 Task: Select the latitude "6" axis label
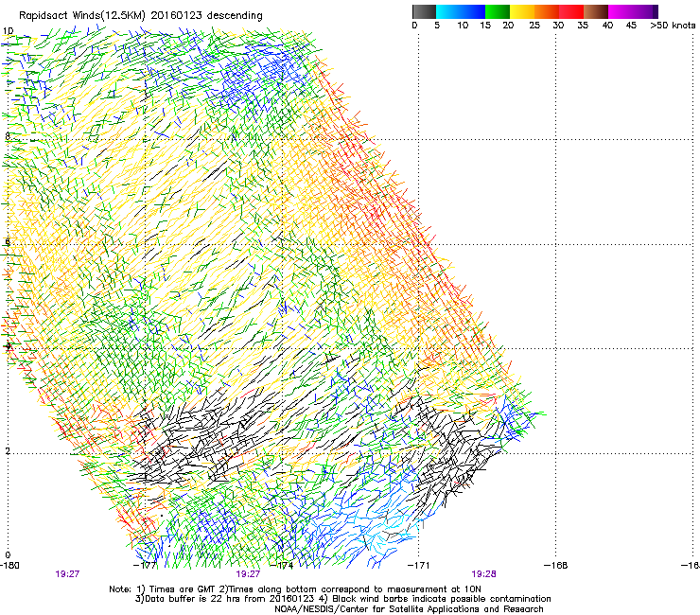(x=8, y=241)
